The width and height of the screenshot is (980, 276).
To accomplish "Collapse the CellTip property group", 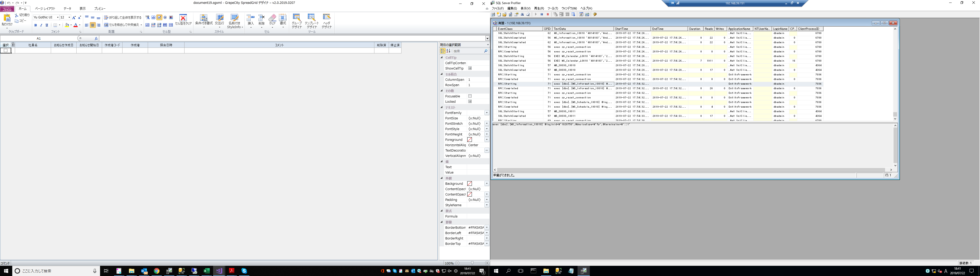I will click(442, 57).
